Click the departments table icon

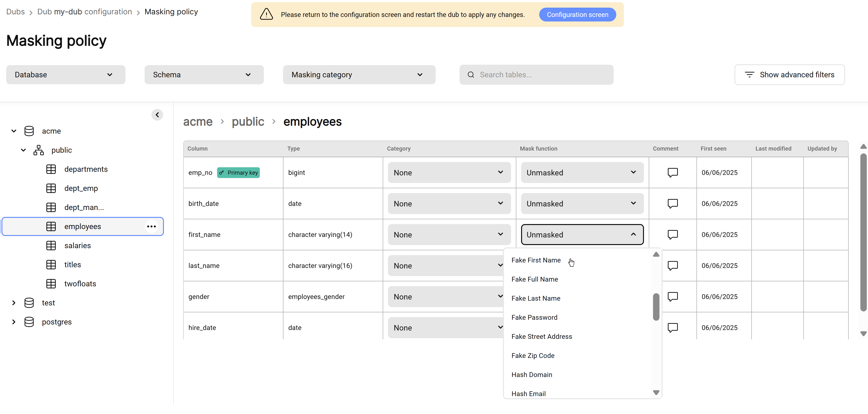point(51,169)
